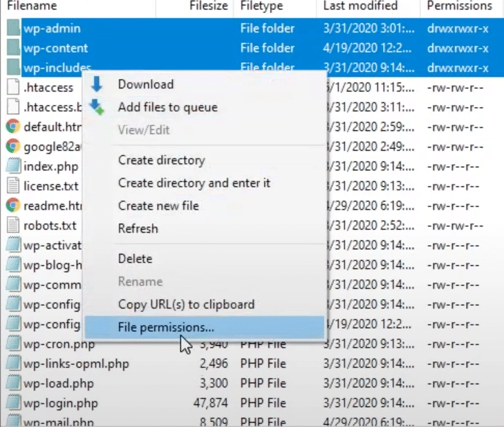
Task: Click permissions value of wp-load.php row
Action: tap(453, 383)
